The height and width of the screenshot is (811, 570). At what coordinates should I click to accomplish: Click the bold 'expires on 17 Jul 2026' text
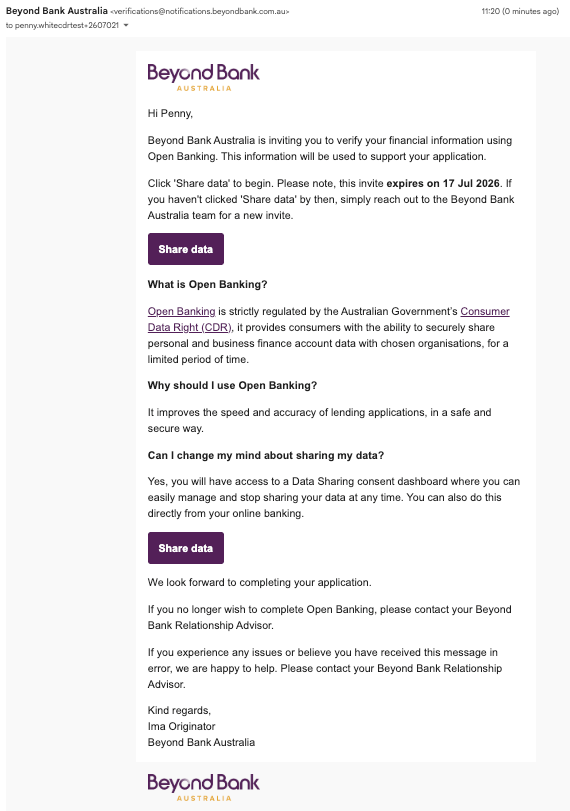coord(443,183)
